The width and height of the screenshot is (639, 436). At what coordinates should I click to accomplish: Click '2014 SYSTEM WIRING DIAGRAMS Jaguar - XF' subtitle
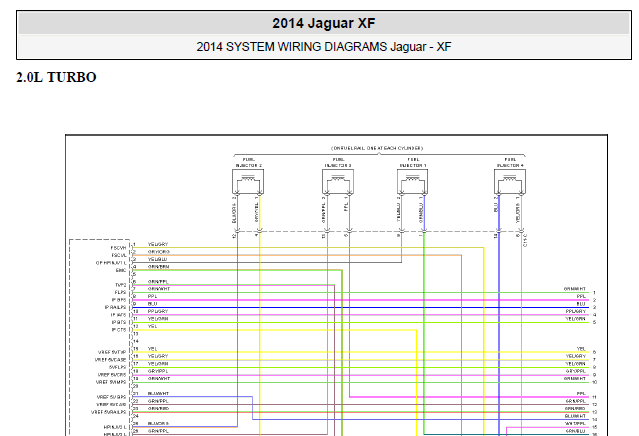tap(324, 47)
